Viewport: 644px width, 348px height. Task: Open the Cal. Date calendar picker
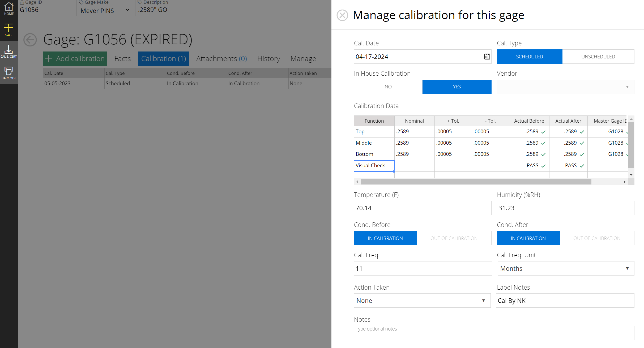pyautogui.click(x=487, y=57)
